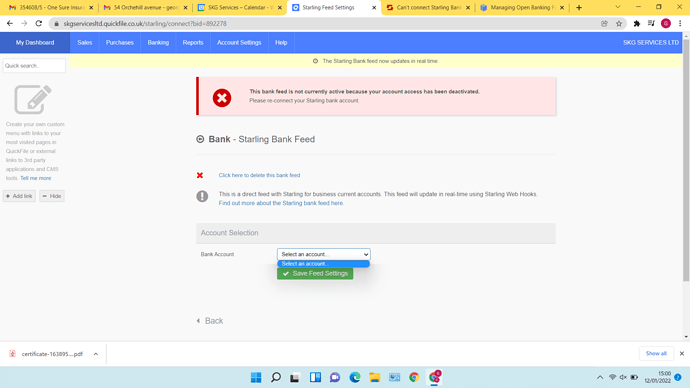Switch to Managing Open Banking tab

pyautogui.click(x=522, y=7)
